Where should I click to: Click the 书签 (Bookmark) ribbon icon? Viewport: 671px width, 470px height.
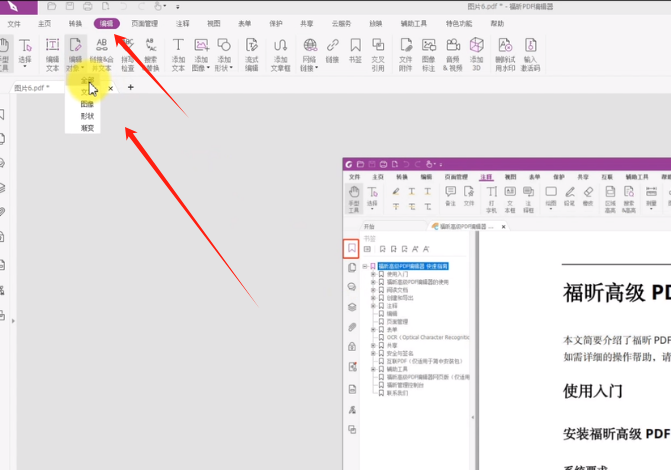(x=355, y=51)
